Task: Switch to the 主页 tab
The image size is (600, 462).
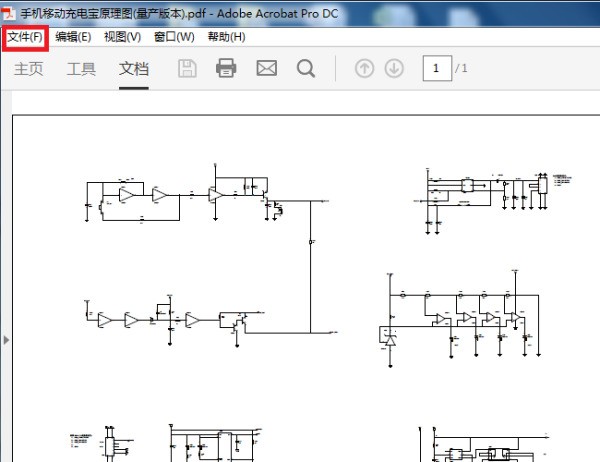Action: click(29, 69)
